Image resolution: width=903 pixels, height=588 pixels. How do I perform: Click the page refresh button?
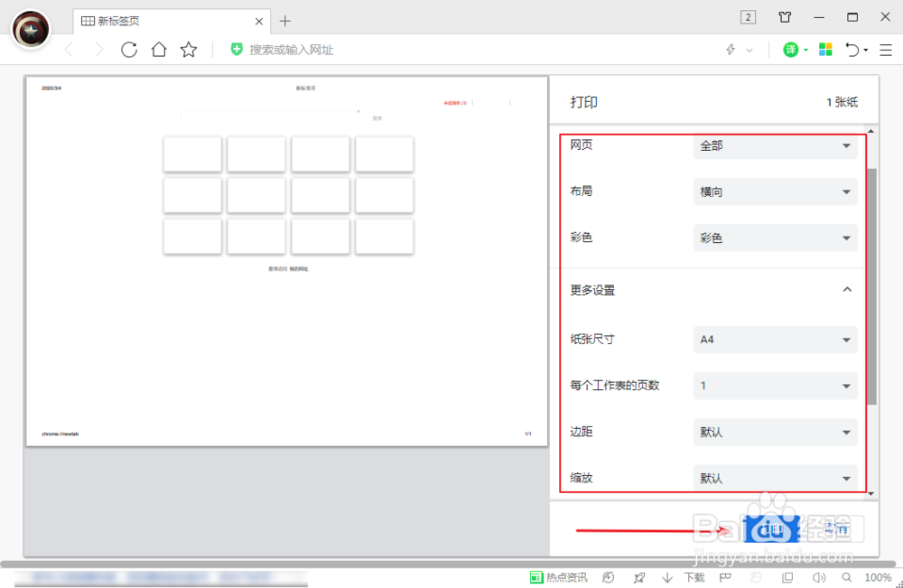128,50
